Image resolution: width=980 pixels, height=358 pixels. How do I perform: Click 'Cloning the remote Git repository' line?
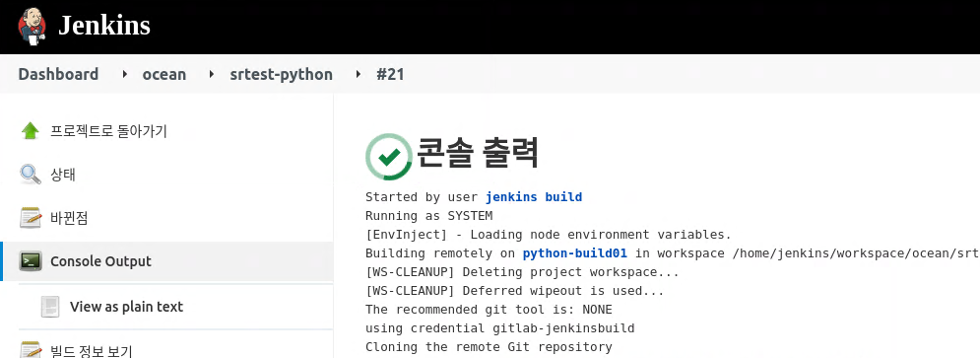tap(489, 347)
